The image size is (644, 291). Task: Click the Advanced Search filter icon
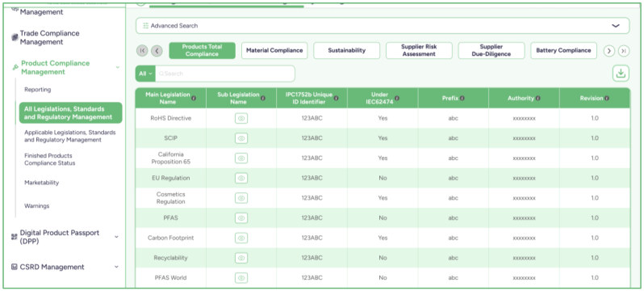[x=145, y=26]
